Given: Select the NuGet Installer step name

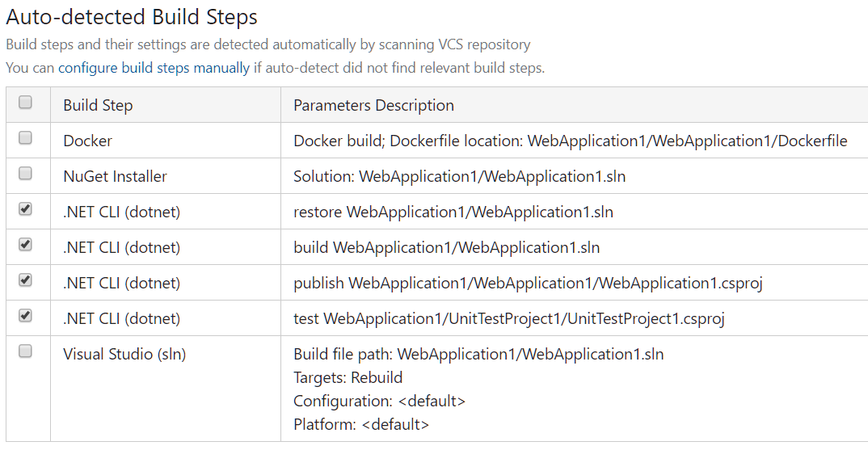Looking at the screenshot, I should [x=115, y=176].
